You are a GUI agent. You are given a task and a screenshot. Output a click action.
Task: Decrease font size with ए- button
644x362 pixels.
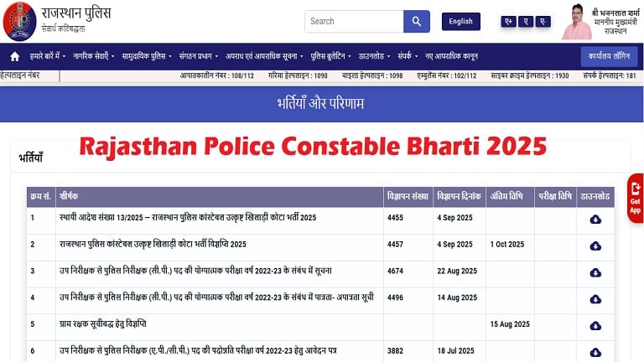[x=543, y=21]
